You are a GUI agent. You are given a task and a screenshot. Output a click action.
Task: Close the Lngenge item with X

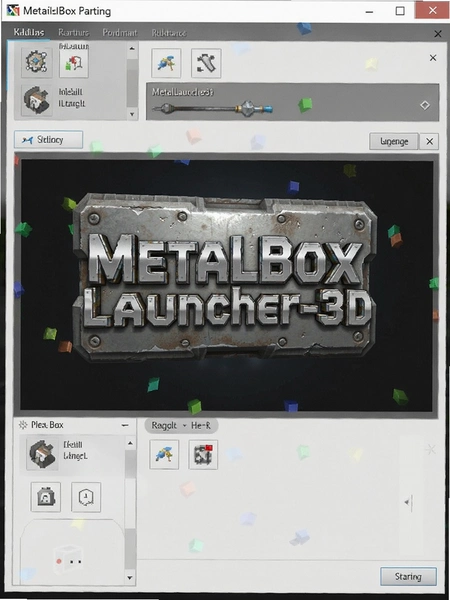click(x=429, y=142)
